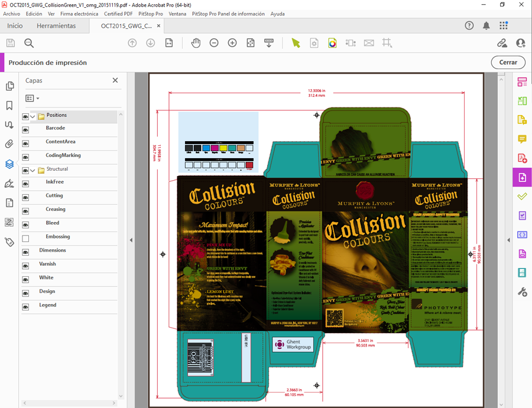The height and width of the screenshot is (408, 532).
Task: Hide the Dimensions layer
Action: tap(25, 252)
